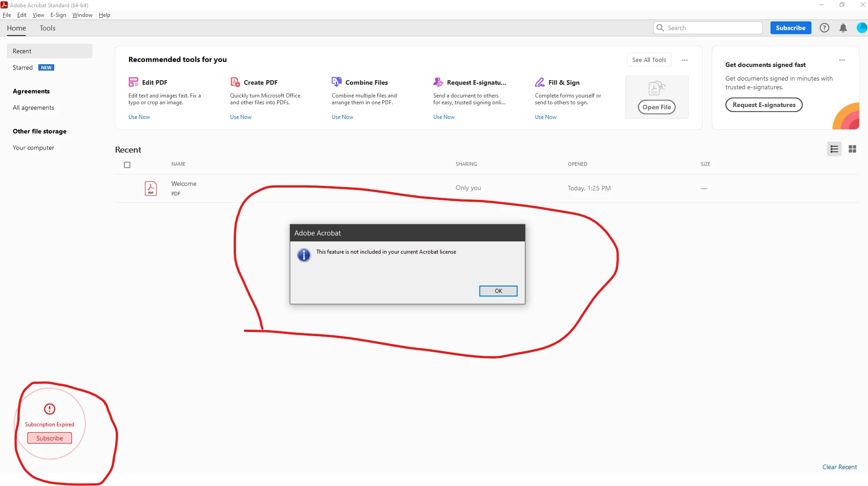Tick the select-all checkbox in Recent list
This screenshot has width=868, height=486.
coord(127,165)
